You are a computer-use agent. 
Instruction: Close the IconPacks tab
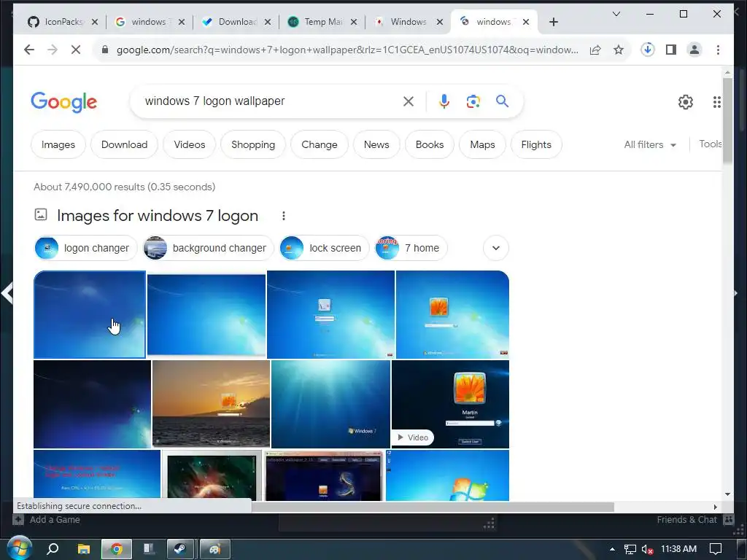pos(95,22)
